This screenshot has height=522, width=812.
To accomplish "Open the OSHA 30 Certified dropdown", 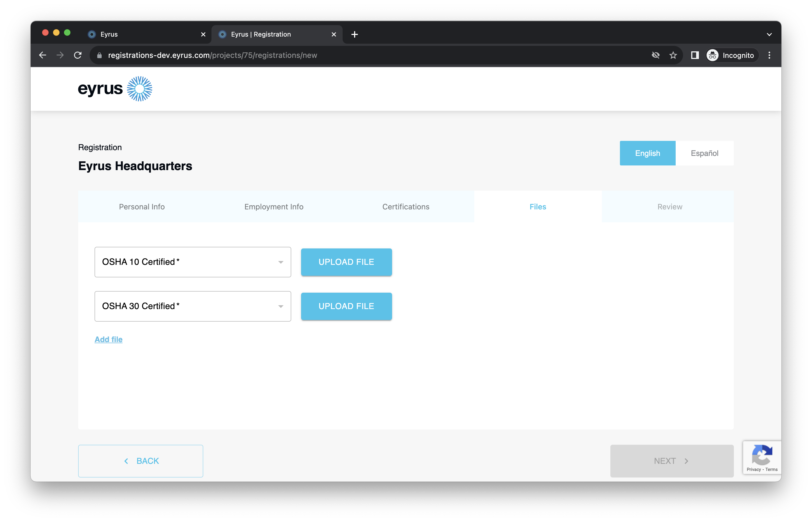I will 193,306.
